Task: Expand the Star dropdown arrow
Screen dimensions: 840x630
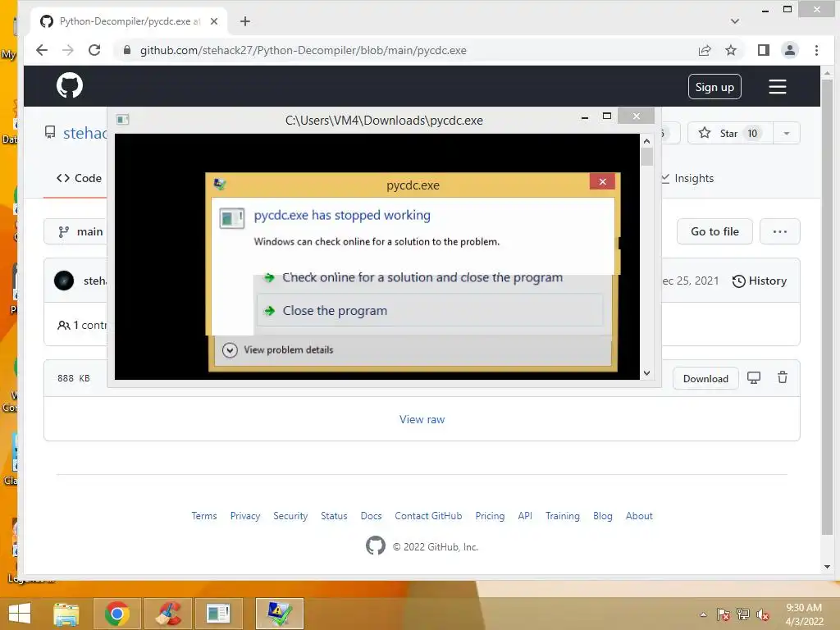Action: (787, 134)
